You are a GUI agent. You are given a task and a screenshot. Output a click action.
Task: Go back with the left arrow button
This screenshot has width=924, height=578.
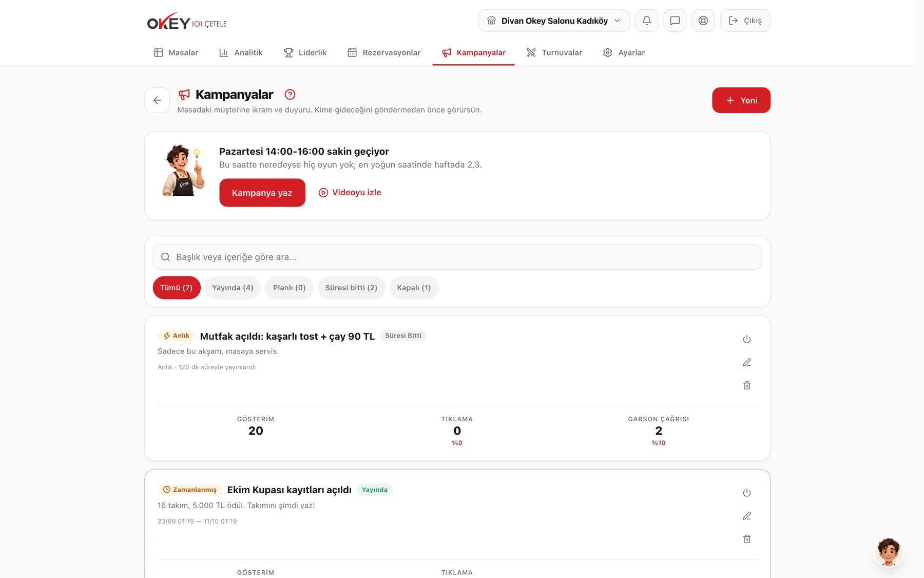click(x=157, y=100)
